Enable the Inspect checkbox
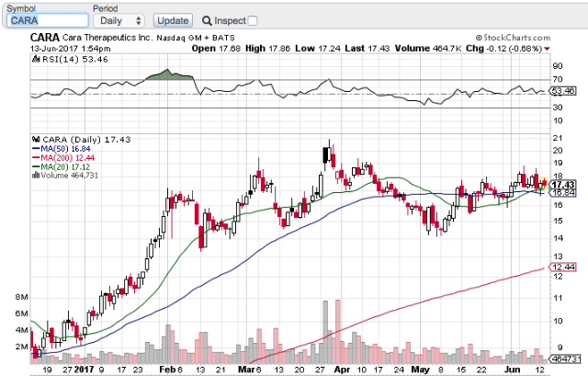Screen dimensions: 588x376 pos(253,20)
